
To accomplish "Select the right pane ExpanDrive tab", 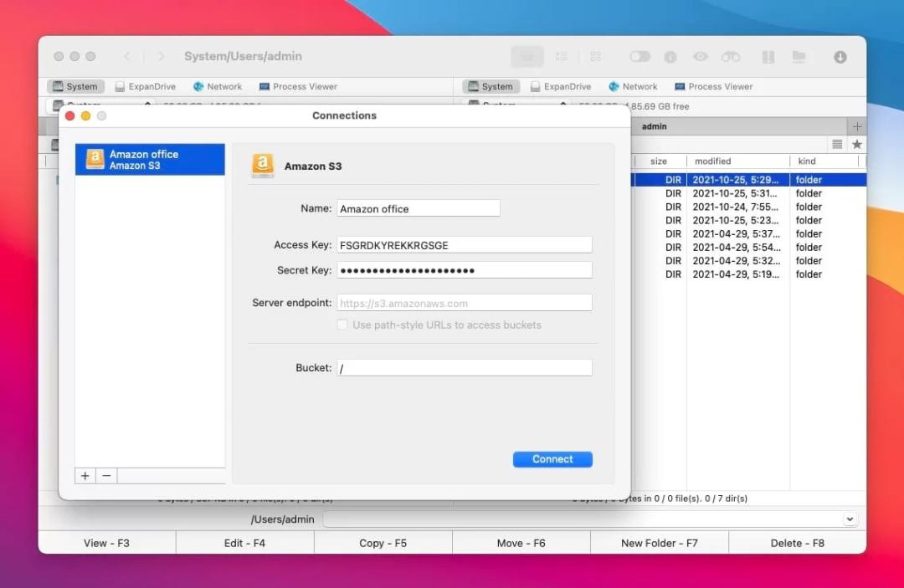I will (x=561, y=86).
